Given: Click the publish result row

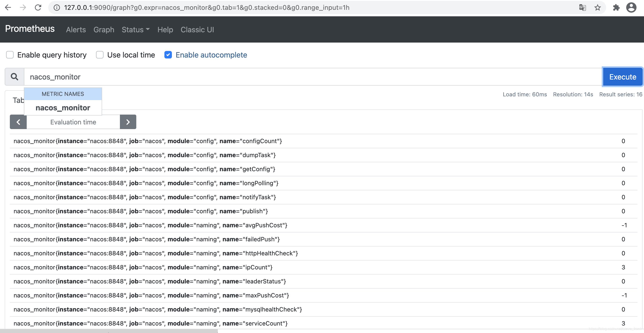Looking at the screenshot, I should pos(323,211).
